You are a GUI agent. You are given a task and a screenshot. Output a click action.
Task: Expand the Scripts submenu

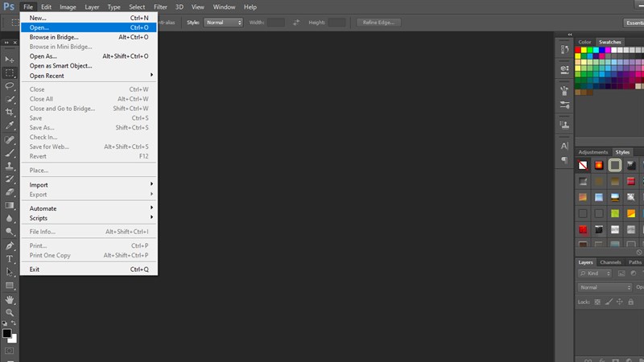pos(89,218)
